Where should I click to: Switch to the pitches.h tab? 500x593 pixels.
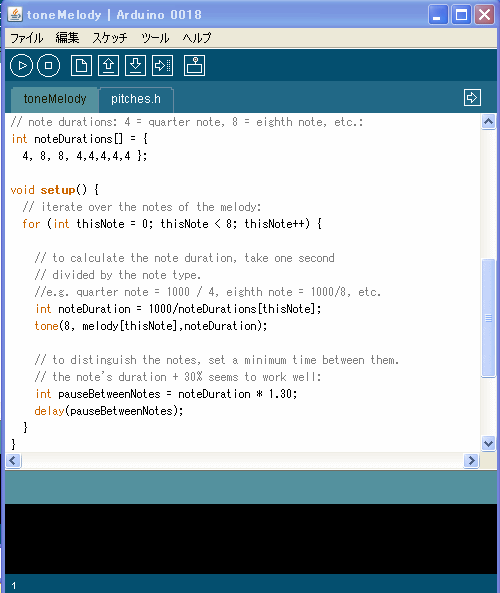[136, 99]
